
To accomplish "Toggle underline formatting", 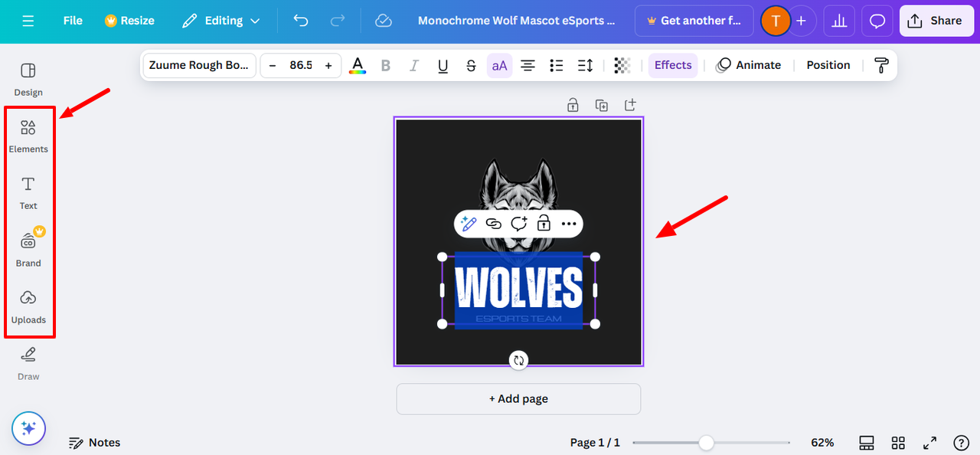I will pos(443,65).
